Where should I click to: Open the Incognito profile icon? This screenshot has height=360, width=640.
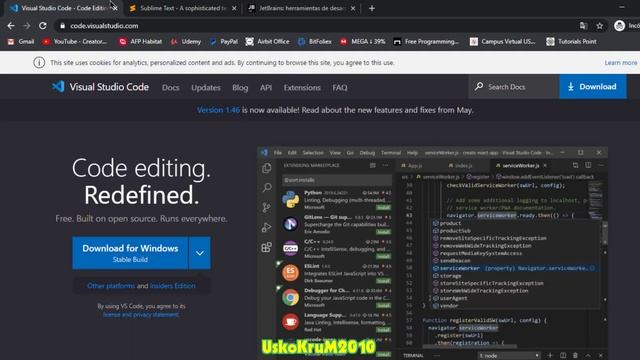tap(619, 26)
